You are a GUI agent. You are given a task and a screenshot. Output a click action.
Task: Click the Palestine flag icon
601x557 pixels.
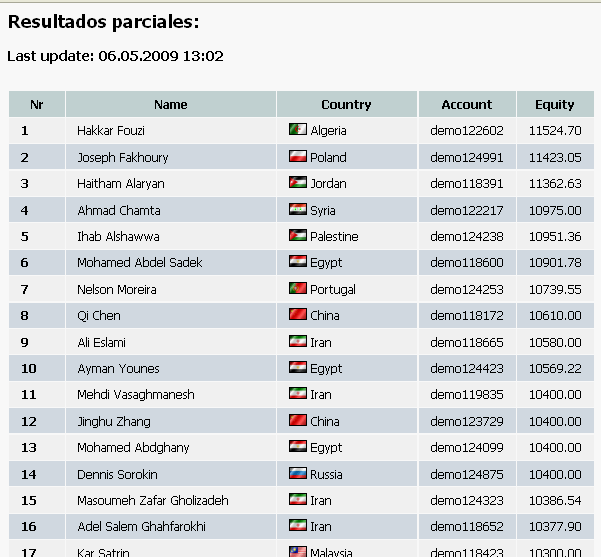(x=297, y=236)
